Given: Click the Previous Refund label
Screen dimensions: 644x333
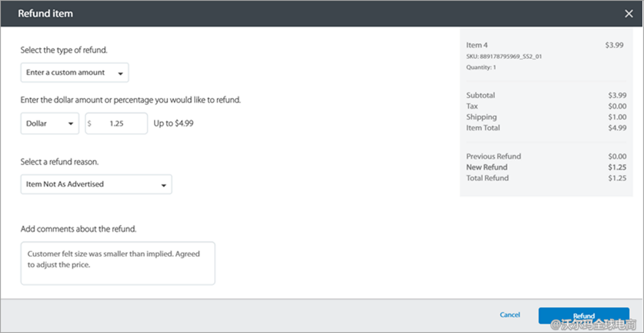Looking at the screenshot, I should (x=493, y=157).
